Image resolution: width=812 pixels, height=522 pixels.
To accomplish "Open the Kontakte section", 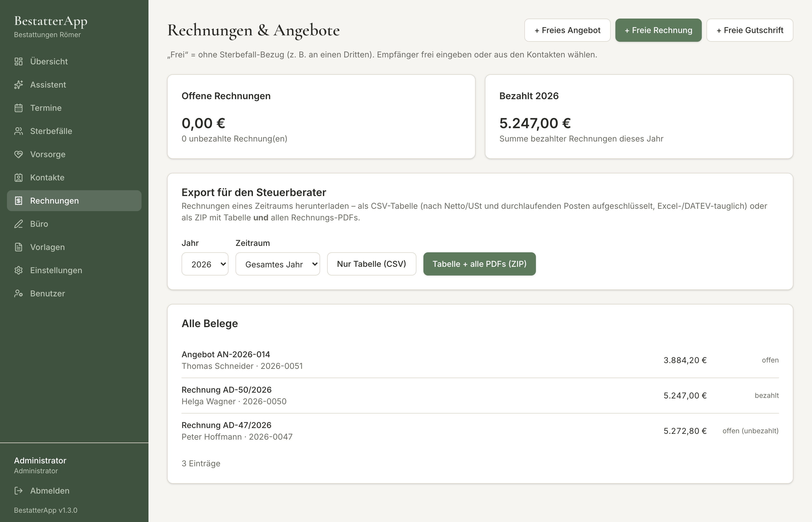I will pos(74,177).
